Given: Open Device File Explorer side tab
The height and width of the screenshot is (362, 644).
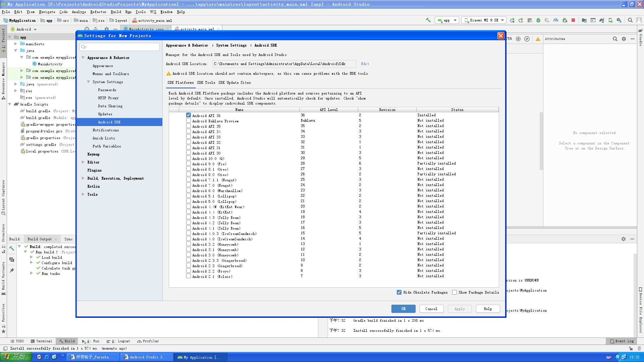Looking at the screenshot, I should click(641, 310).
